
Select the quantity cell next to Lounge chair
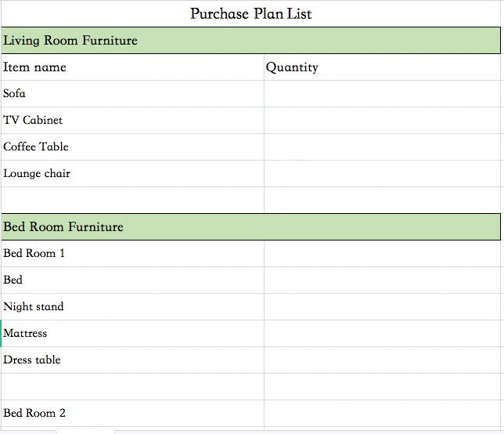382,174
